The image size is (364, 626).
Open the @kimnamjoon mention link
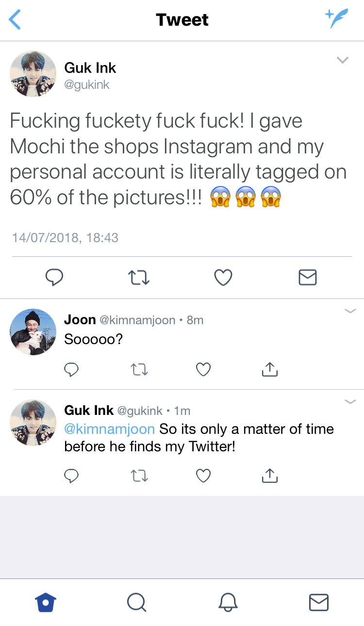click(x=109, y=429)
